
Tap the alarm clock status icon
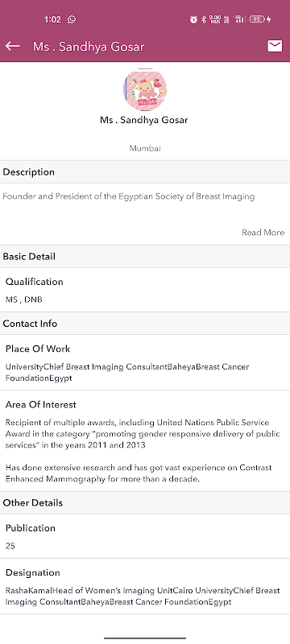pos(193,19)
